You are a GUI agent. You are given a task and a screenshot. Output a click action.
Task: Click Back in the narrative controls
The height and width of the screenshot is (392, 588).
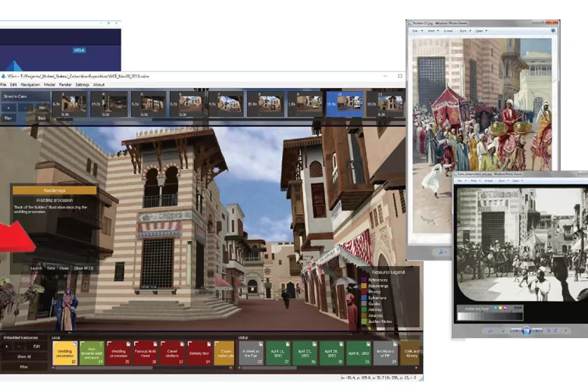pyautogui.click(x=42, y=118)
